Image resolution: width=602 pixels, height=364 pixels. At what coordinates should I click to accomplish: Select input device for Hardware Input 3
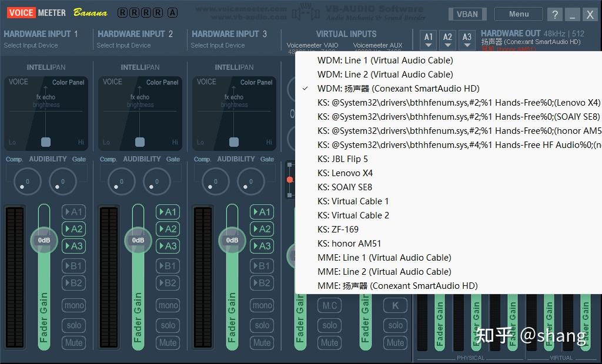pyautogui.click(x=218, y=45)
